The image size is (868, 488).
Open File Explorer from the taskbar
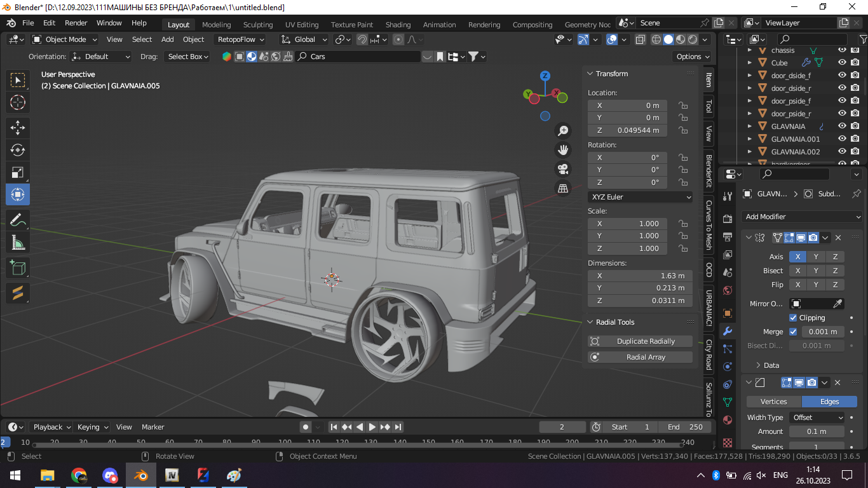48,475
